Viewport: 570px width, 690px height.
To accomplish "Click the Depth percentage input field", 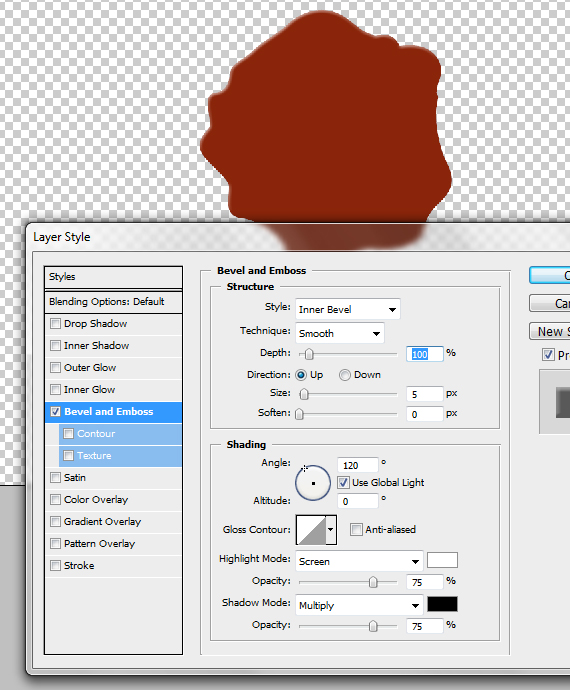I will pyautogui.click(x=425, y=354).
